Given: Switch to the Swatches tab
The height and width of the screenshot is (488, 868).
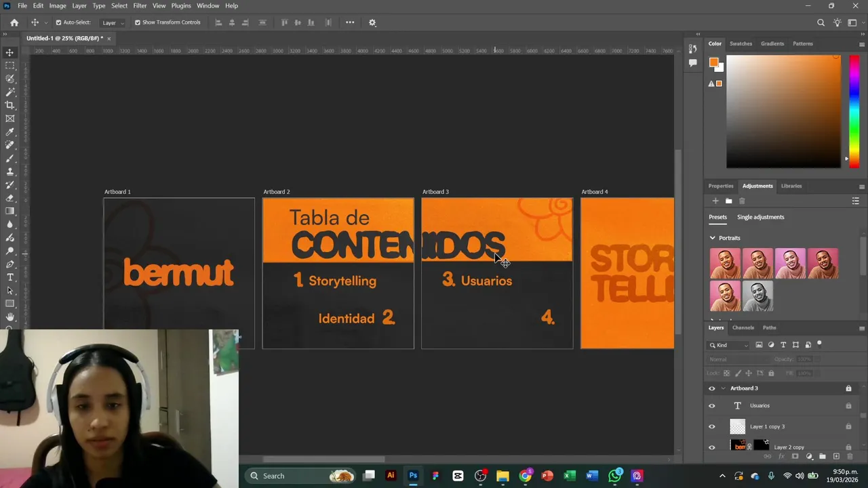Looking at the screenshot, I should click(x=741, y=43).
